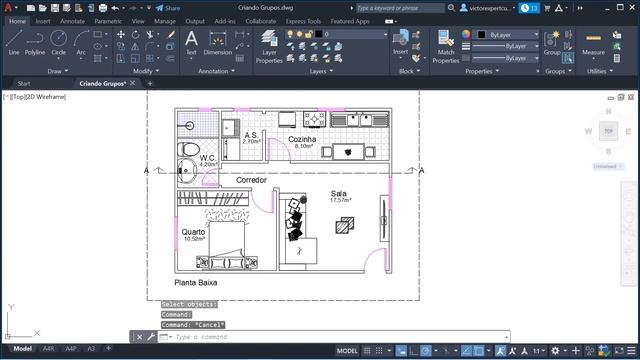Expand the Modify panel dropdown
Screen dimensions: 640x360
click(x=146, y=71)
